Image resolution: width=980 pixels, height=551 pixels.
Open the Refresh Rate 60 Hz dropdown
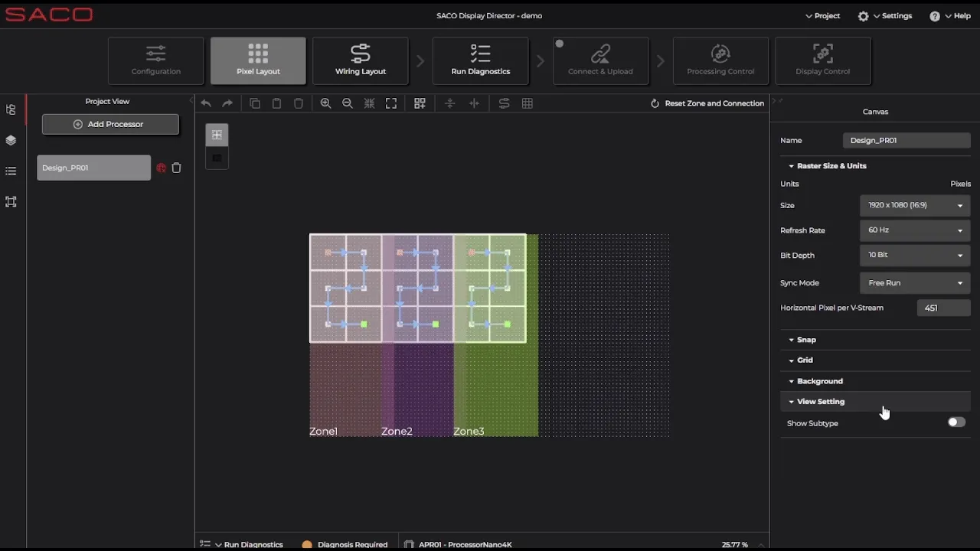[914, 230]
